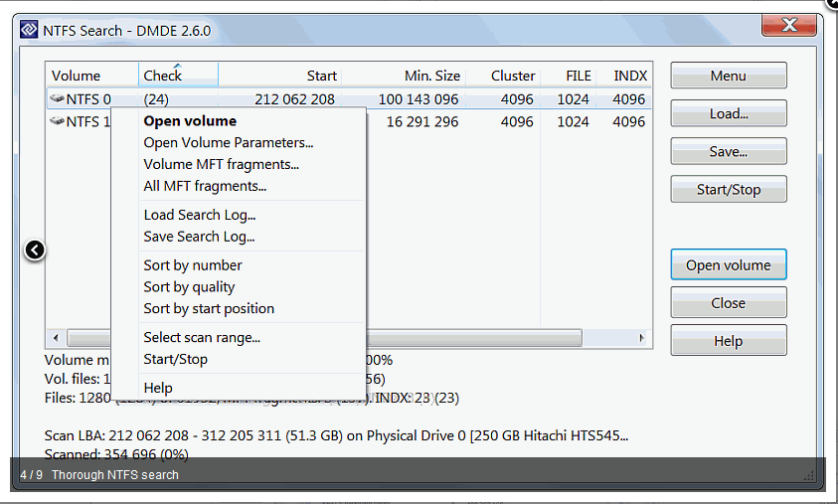Click the Thorough NTFS search caption
838x504 pixels.
[x=115, y=474]
